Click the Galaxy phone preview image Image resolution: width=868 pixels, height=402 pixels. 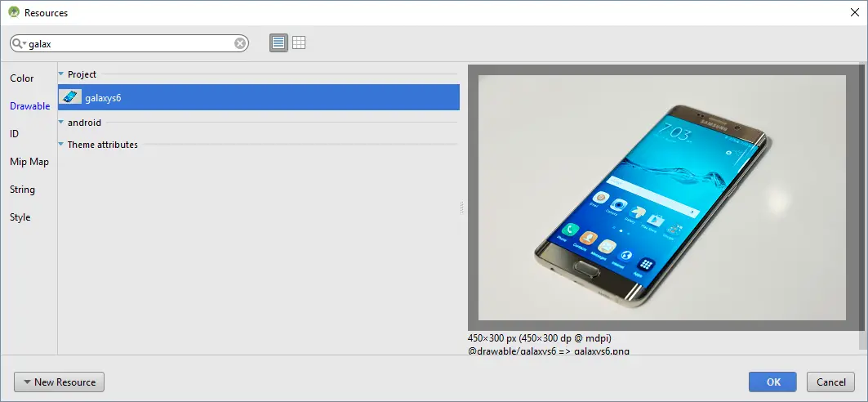(661, 198)
